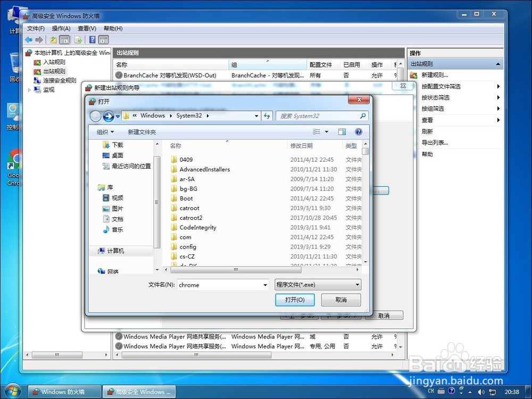
Task: Click the help question-mark icon on the console toolbar
Action: click(x=93, y=39)
